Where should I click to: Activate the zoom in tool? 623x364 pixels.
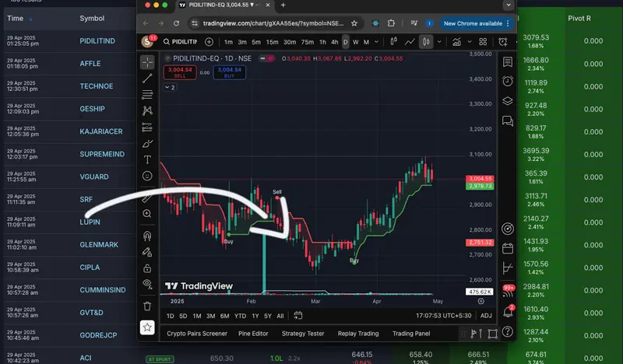click(x=147, y=214)
